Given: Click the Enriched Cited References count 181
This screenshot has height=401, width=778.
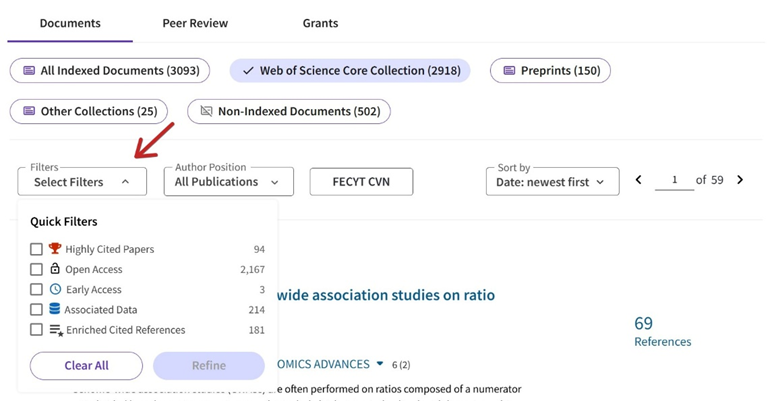Looking at the screenshot, I should (x=257, y=330).
